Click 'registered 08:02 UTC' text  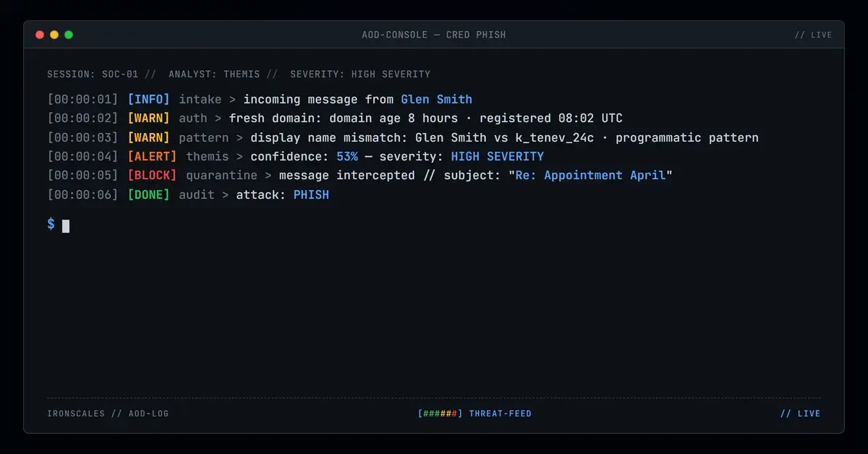[x=551, y=118]
